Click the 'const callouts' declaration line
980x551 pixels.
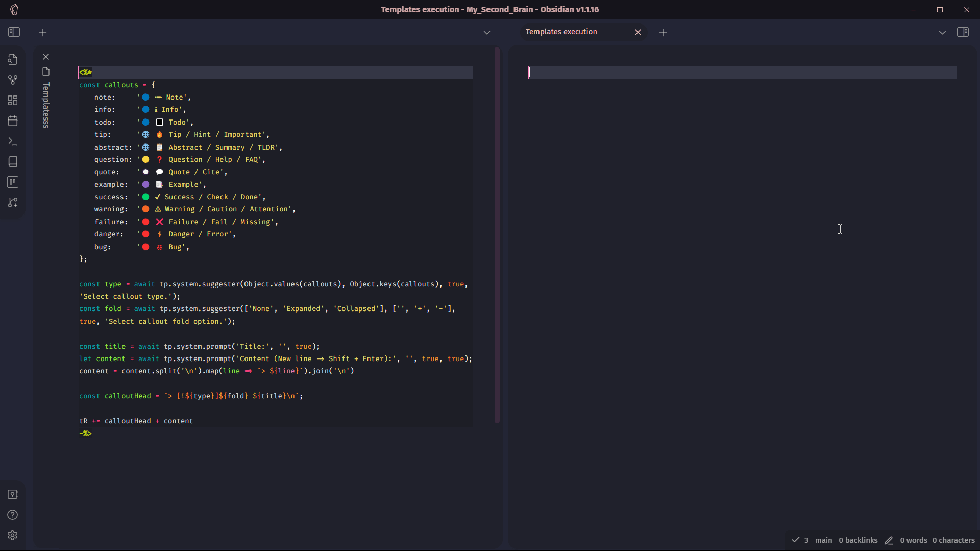(x=117, y=85)
